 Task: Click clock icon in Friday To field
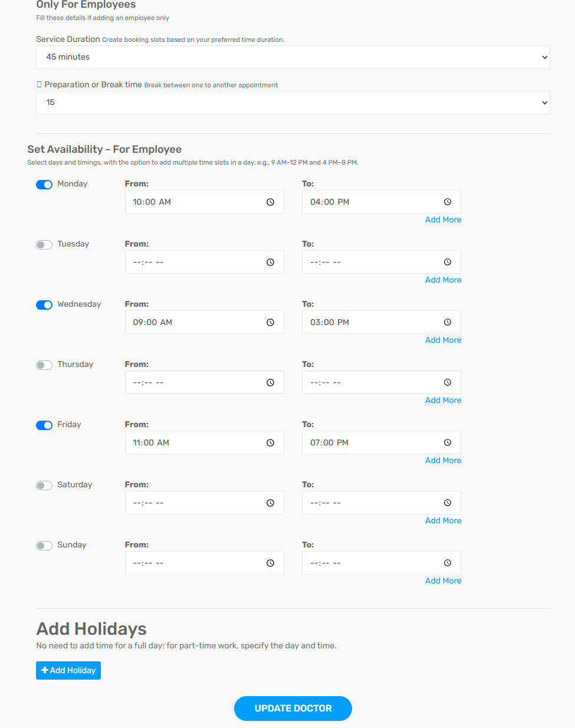pyautogui.click(x=448, y=443)
